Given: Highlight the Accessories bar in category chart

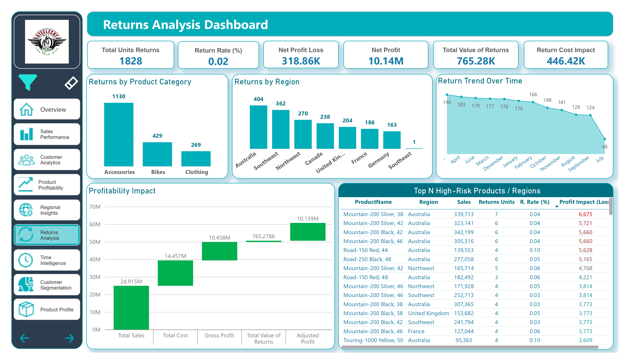Looking at the screenshot, I should [119, 134].
